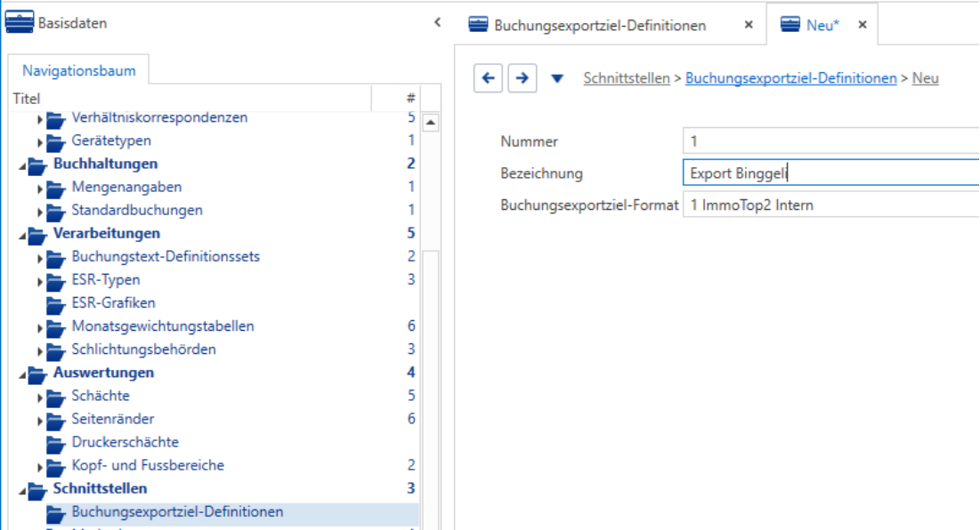Image resolution: width=980 pixels, height=530 pixels.
Task: Expand the Buchungstext-Definitionssets tree node
Action: (39, 258)
